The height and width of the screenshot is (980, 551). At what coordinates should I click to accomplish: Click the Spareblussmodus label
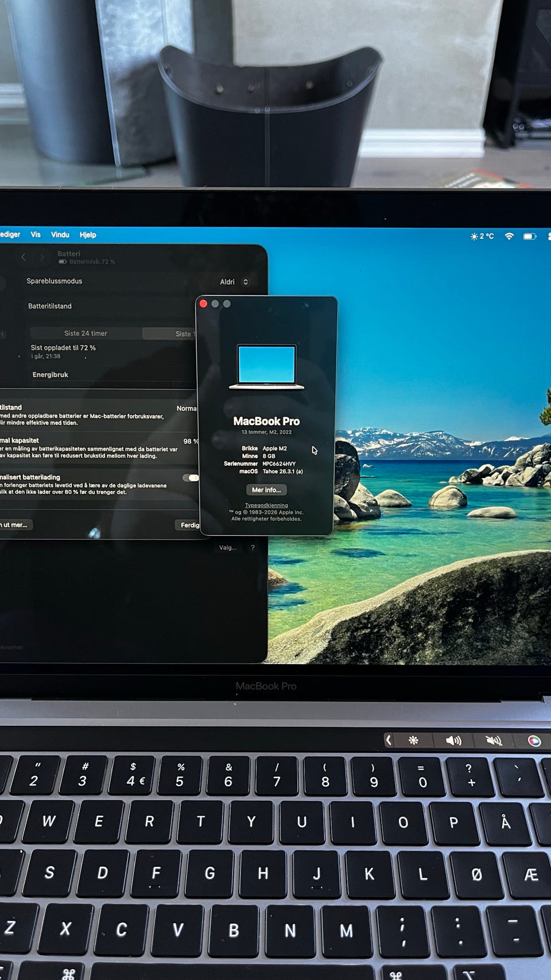click(55, 281)
